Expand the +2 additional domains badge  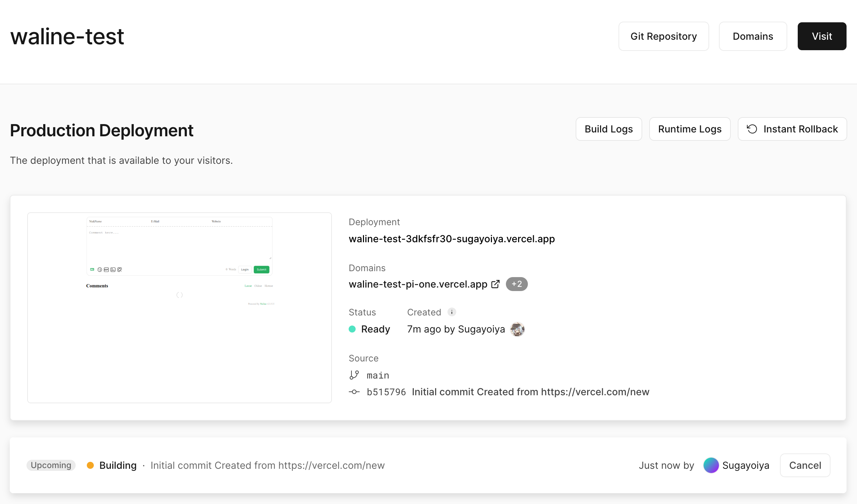pyautogui.click(x=517, y=284)
